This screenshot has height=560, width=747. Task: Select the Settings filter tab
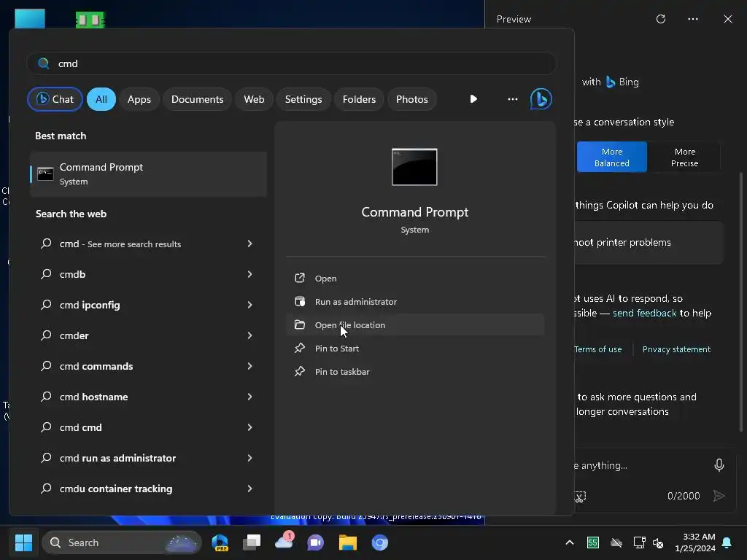click(303, 99)
